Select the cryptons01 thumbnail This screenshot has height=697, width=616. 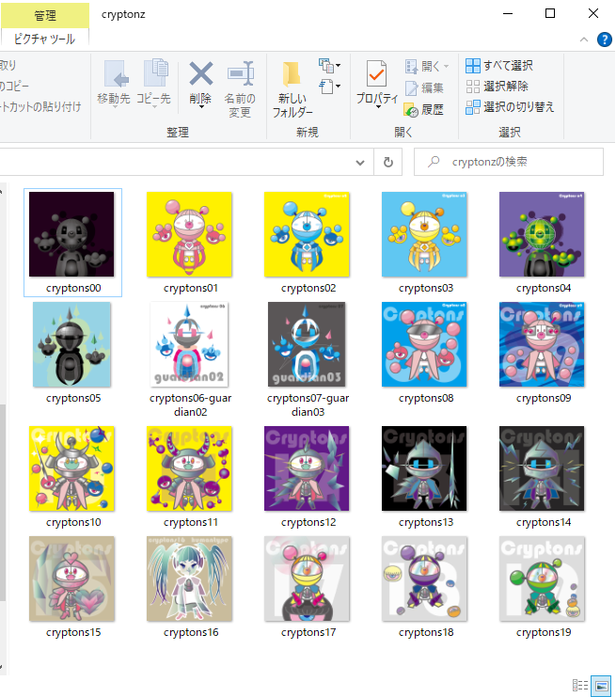pos(189,234)
